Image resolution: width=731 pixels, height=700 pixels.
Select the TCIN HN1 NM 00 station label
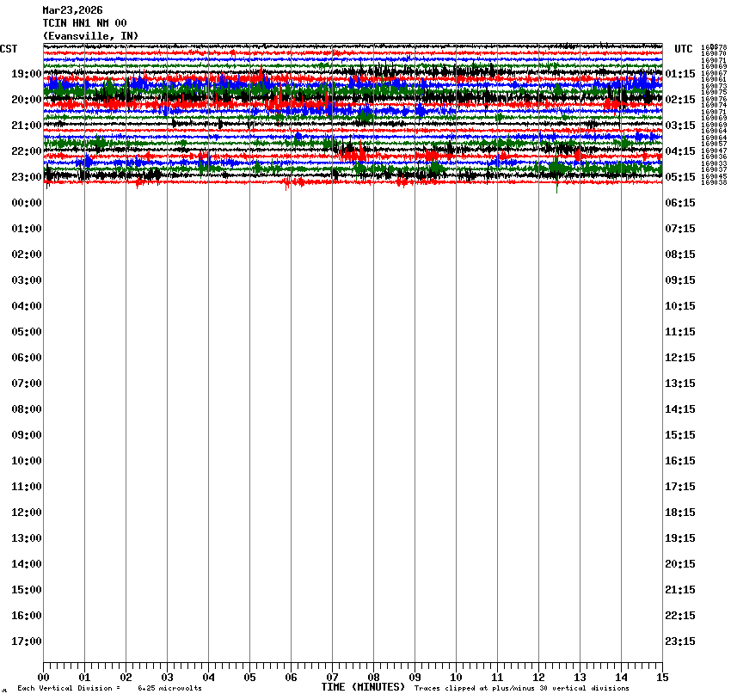tap(84, 23)
